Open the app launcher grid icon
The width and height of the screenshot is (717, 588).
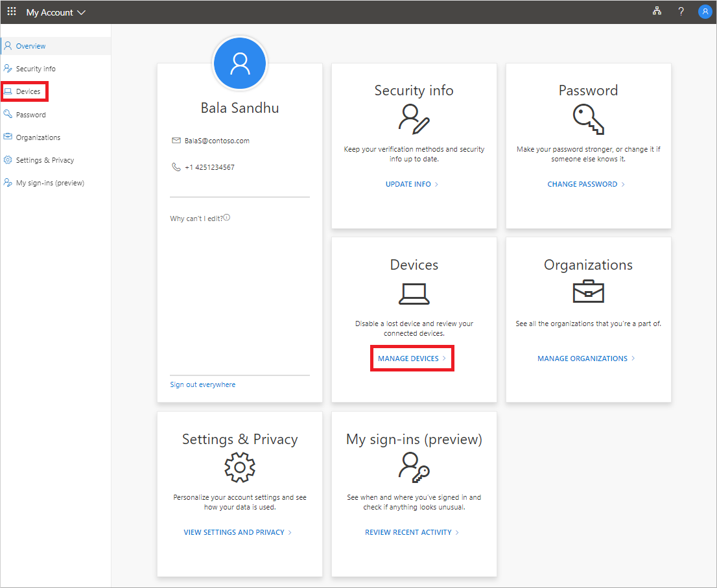click(x=11, y=11)
